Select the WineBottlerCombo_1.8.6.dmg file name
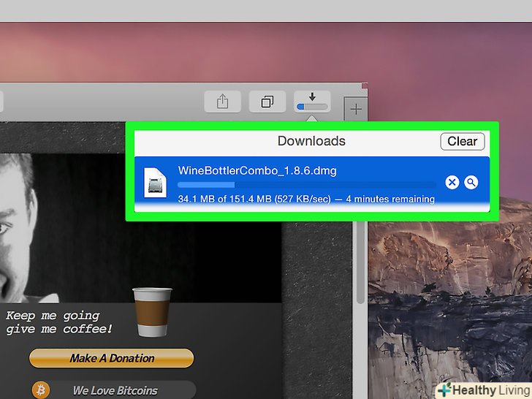This screenshot has height=399, width=532. (257, 170)
